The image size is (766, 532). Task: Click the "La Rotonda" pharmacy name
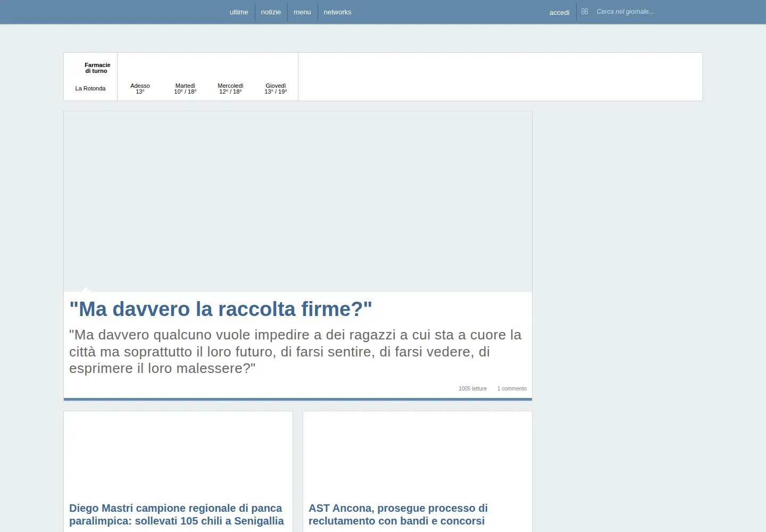pos(90,88)
